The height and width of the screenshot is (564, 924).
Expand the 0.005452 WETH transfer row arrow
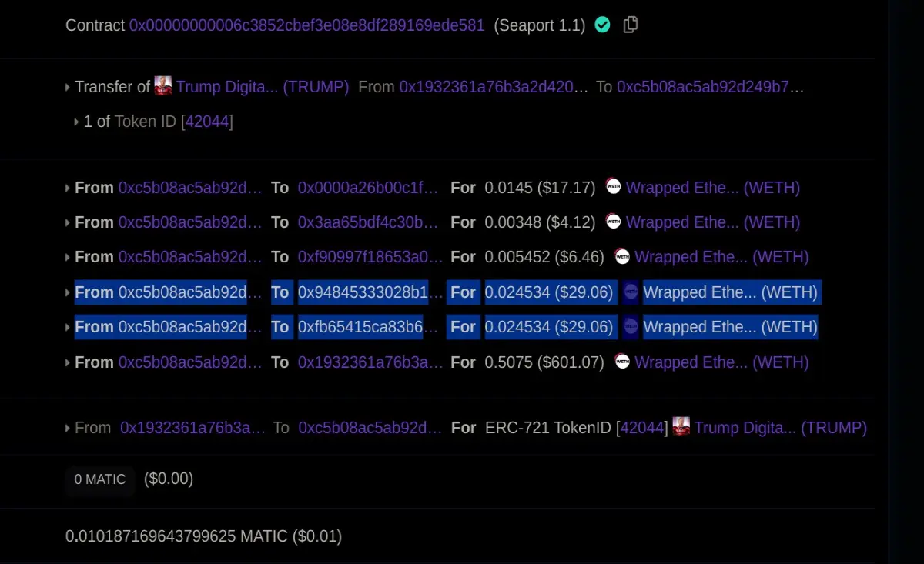(68, 258)
